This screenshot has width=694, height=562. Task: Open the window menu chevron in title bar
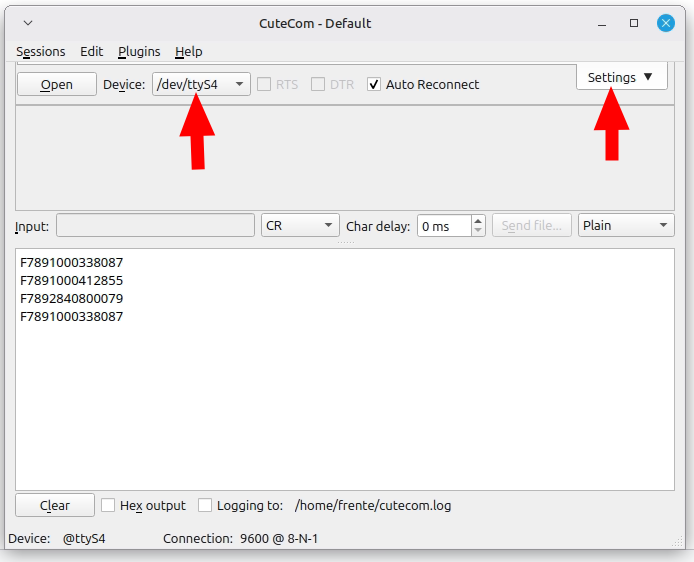point(28,23)
